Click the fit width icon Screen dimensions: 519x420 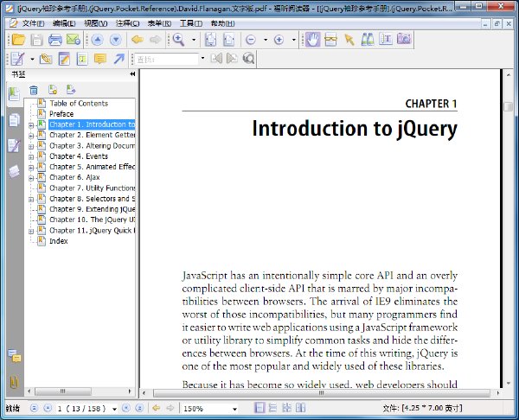(228, 40)
